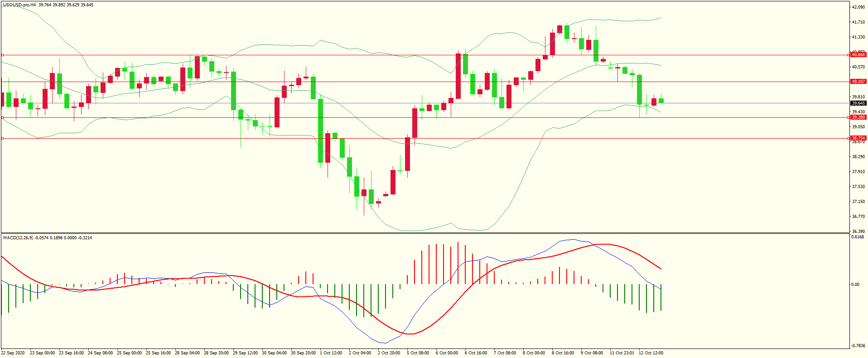Click the 9 Oct 08:00 time label

(592, 353)
